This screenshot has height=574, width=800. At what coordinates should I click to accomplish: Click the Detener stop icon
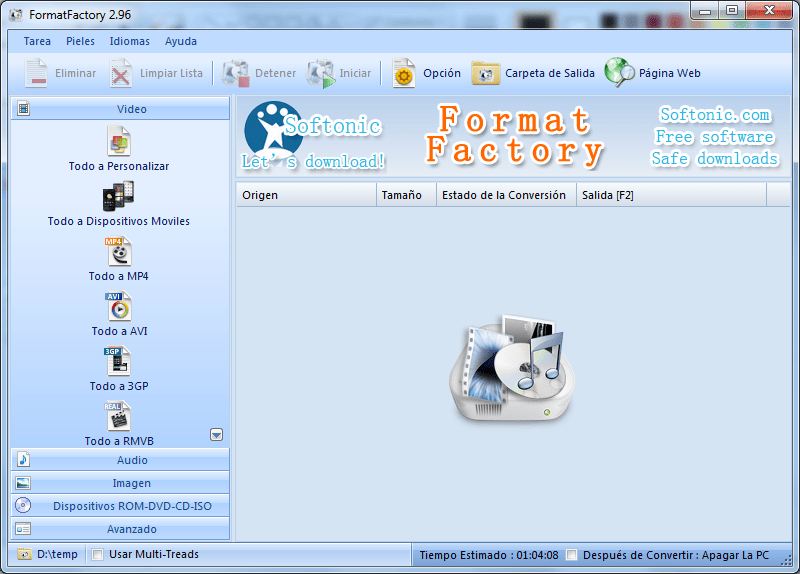(x=236, y=73)
